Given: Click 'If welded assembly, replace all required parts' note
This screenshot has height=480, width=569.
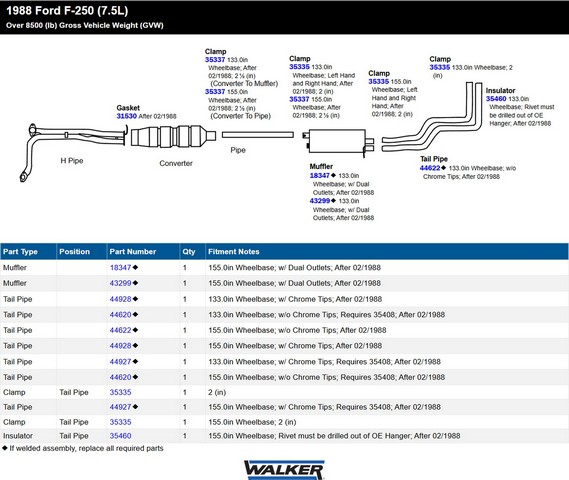Looking at the screenshot, I should pos(86,448).
